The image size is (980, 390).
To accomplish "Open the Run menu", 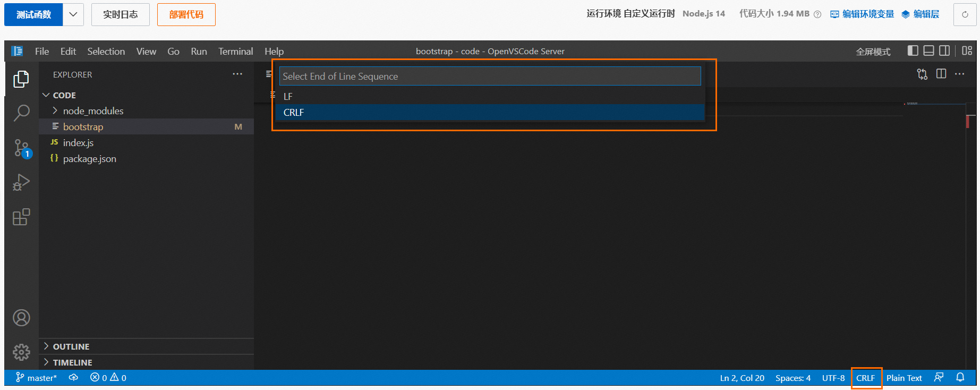I will [199, 51].
